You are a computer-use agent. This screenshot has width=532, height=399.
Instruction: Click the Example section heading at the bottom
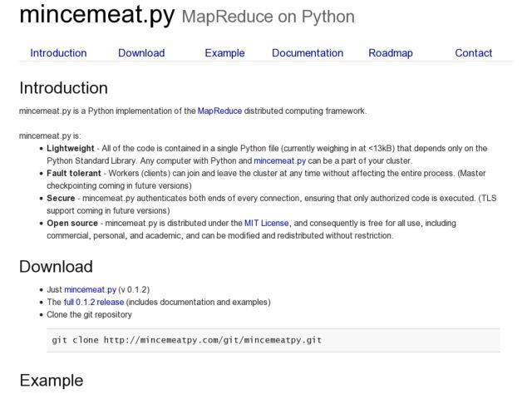coord(52,381)
